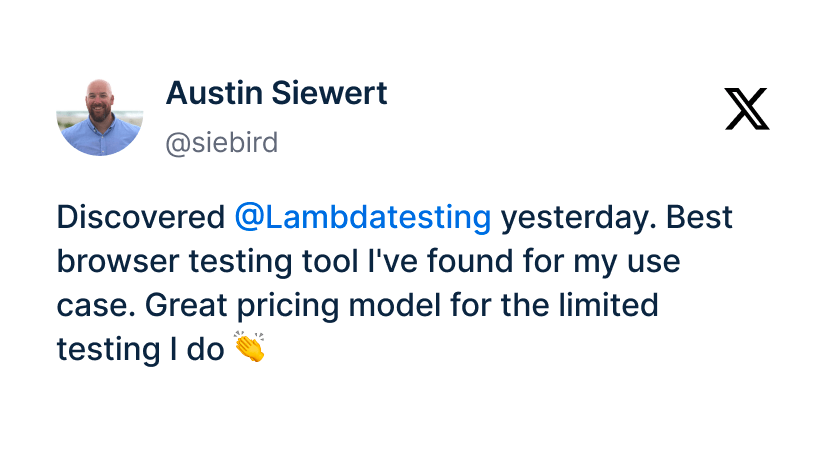Click the word "use" ending the second line
The height and width of the screenshot is (471, 833).
point(654,262)
